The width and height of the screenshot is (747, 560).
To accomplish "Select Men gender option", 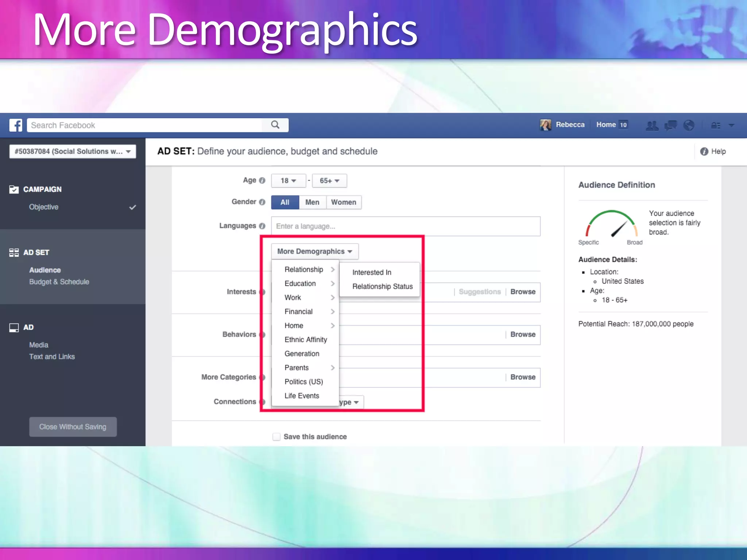I will (x=312, y=202).
